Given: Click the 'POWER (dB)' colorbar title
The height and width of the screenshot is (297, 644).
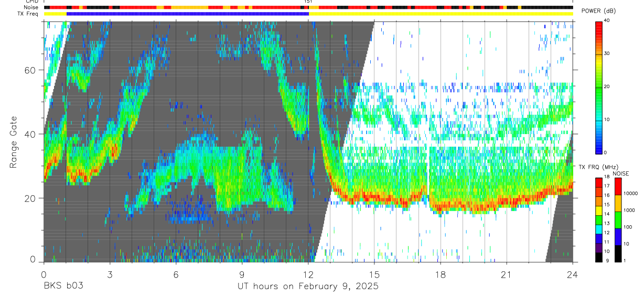Looking at the screenshot, I should click(x=598, y=11).
